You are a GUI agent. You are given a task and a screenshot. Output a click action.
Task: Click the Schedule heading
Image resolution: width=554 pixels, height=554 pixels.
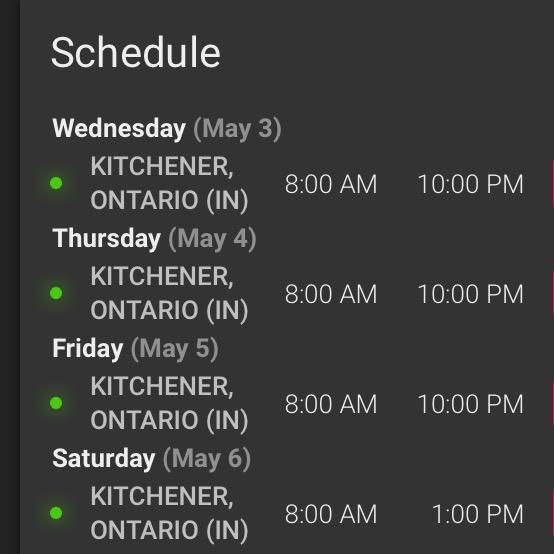click(136, 52)
